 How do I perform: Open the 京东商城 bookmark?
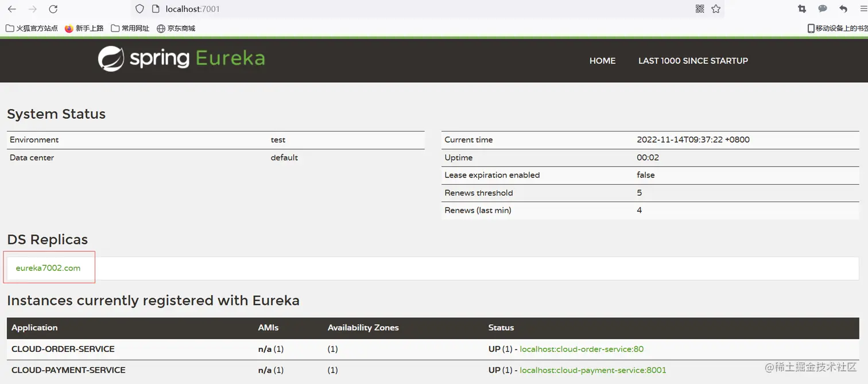tap(176, 28)
